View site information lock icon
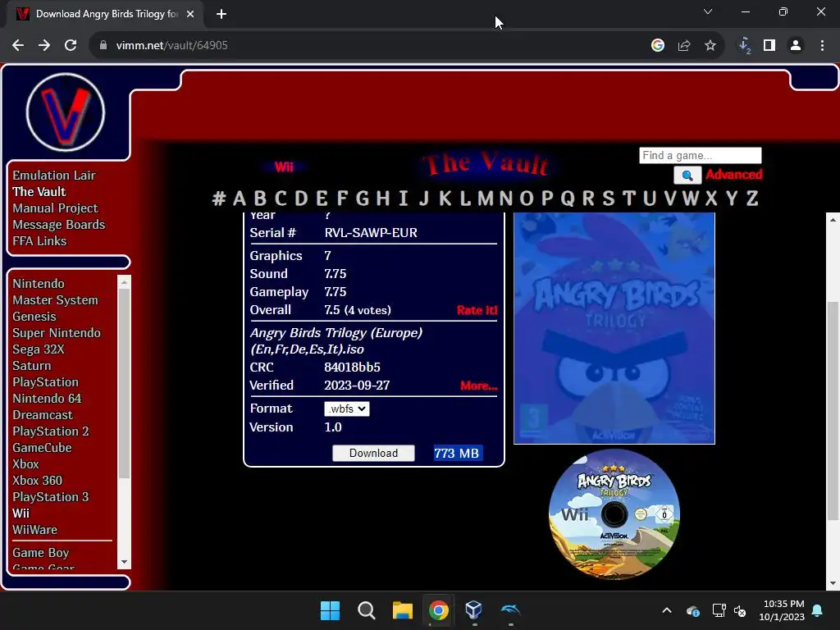This screenshot has height=630, width=840. pyautogui.click(x=103, y=46)
